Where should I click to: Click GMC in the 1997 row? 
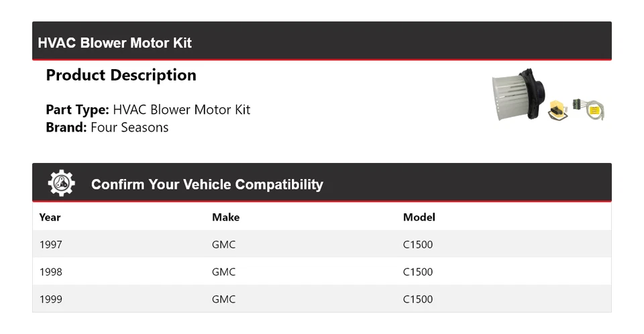[x=223, y=245]
